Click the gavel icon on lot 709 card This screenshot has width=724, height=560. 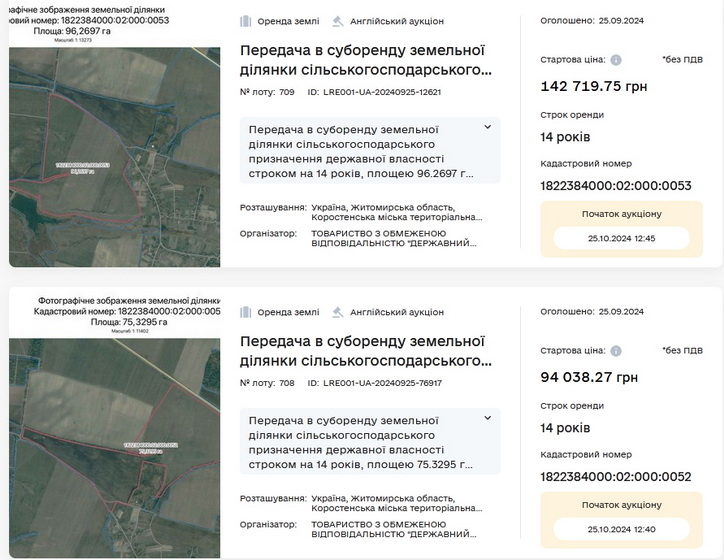click(336, 21)
